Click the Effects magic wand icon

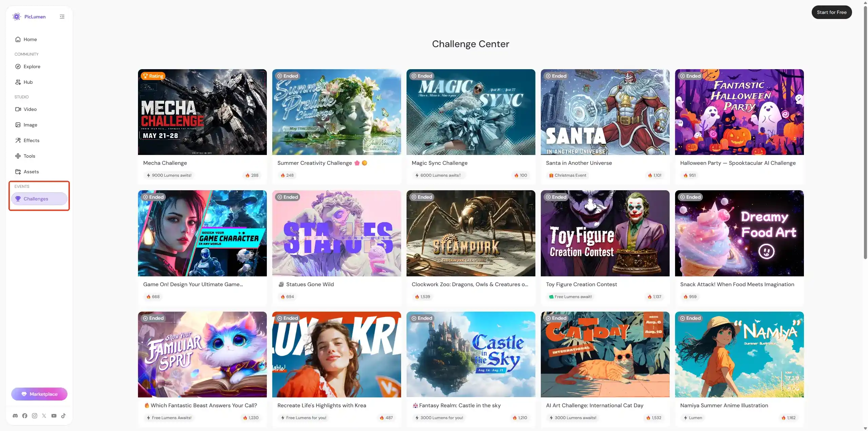coord(18,140)
